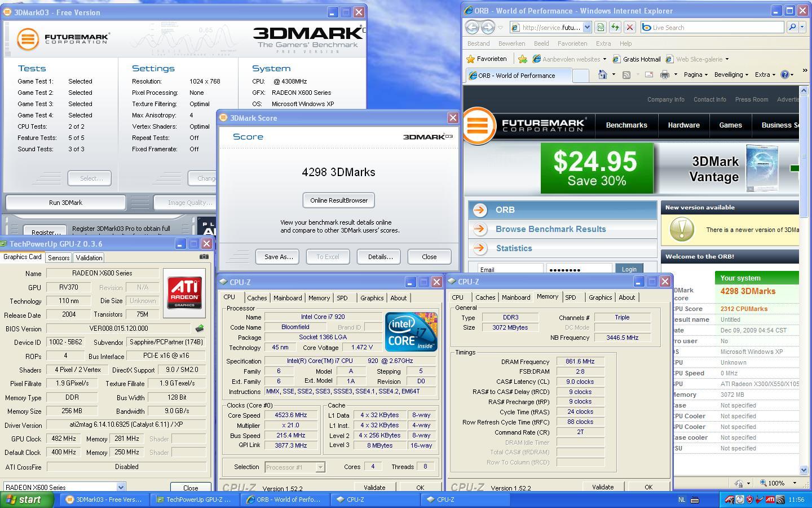
Task: Click the Internet Explorer Back arrow
Action: pos(472,27)
